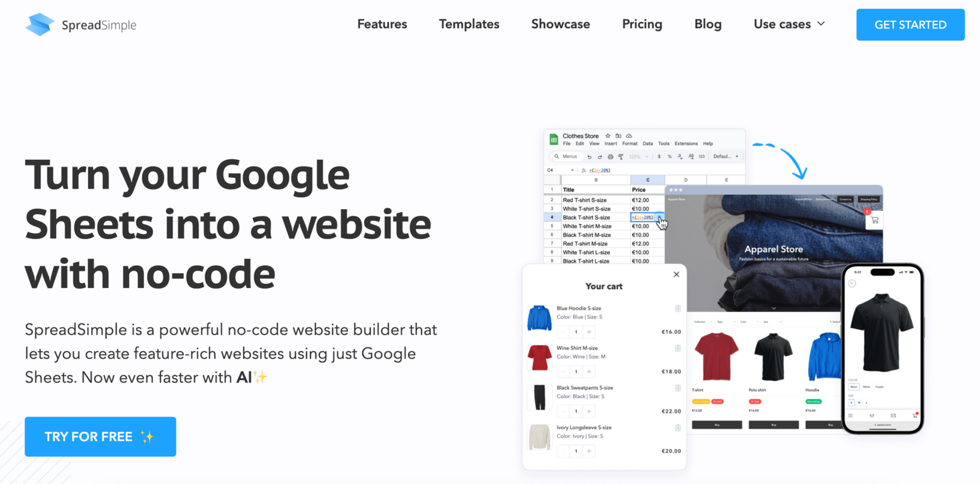Expand the Use cases dropdown
The image size is (980, 484).
(789, 25)
